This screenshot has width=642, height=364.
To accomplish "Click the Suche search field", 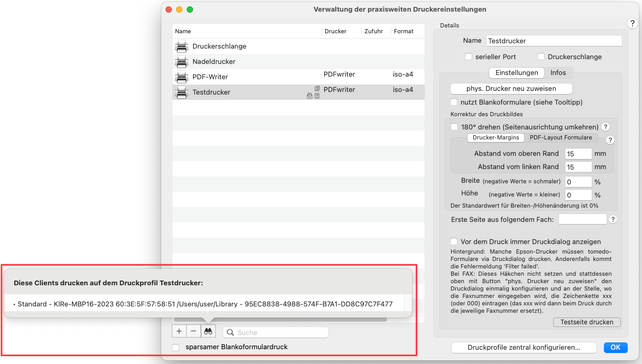I will tap(276, 332).
